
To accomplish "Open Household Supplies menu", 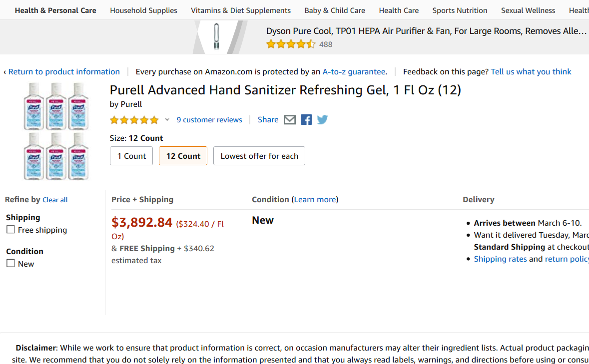I will [x=143, y=10].
